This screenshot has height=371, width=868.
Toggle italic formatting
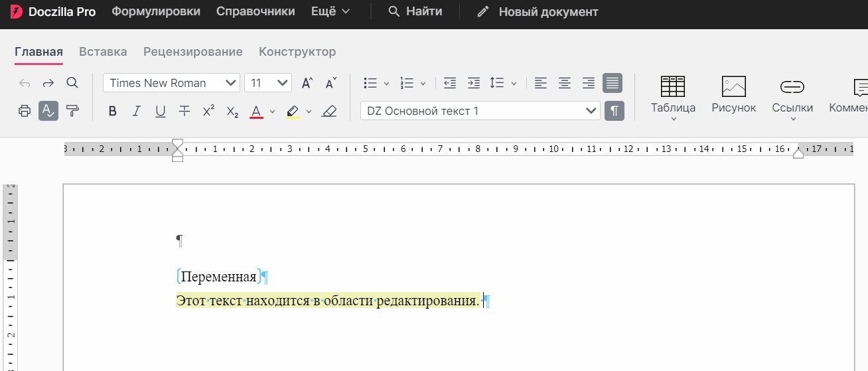click(137, 111)
